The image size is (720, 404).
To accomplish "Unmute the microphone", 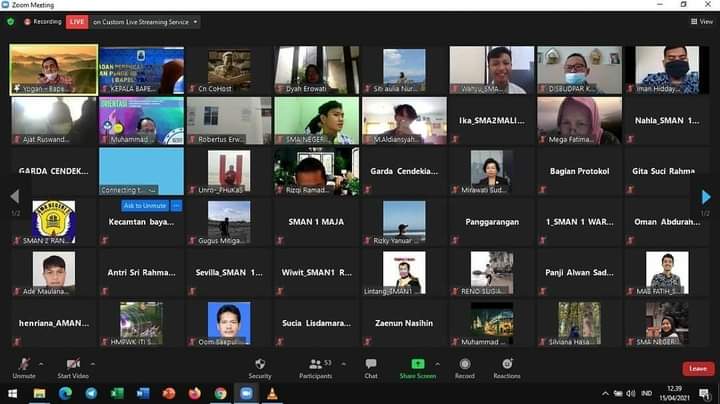I will (24, 364).
